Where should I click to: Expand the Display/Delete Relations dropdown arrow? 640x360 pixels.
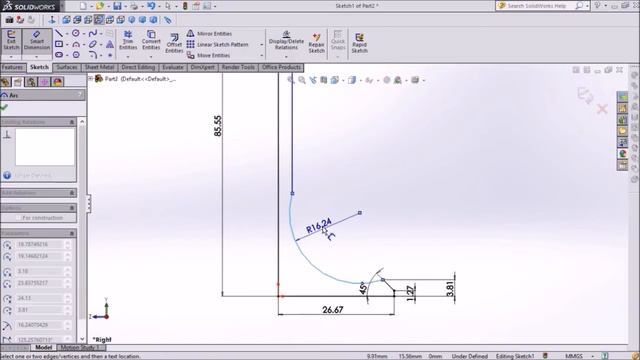click(286, 56)
